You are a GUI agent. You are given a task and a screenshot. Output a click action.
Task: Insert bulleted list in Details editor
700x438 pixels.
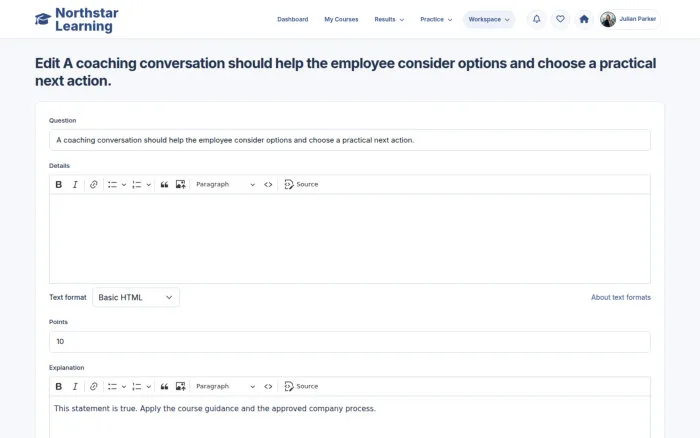pos(112,184)
